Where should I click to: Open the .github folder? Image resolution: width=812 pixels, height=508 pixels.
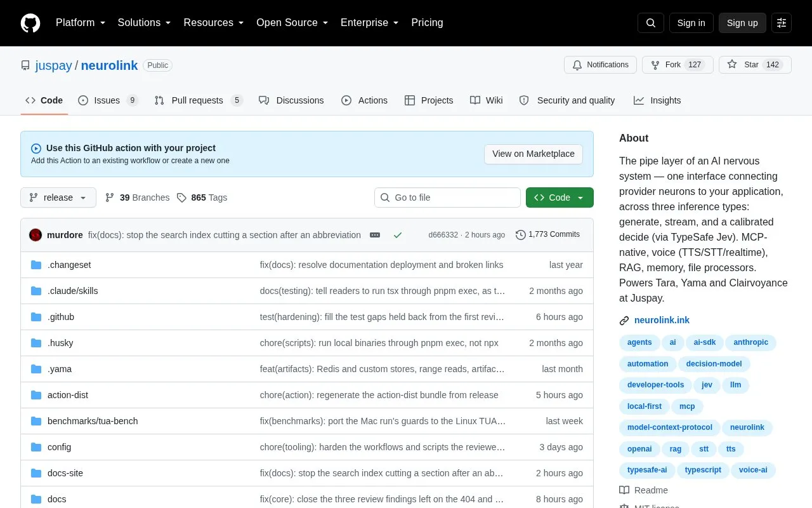pos(61,317)
